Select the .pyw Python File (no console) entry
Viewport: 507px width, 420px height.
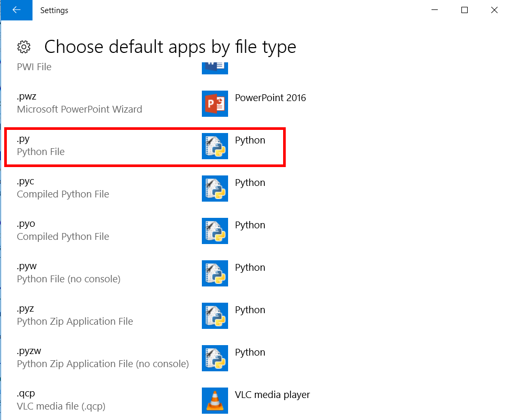click(x=69, y=272)
